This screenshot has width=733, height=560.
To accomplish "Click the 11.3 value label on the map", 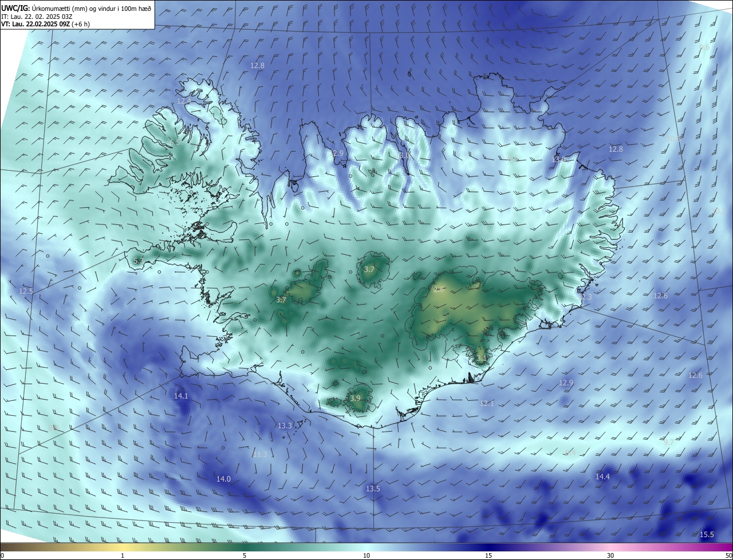I will coord(261,454).
